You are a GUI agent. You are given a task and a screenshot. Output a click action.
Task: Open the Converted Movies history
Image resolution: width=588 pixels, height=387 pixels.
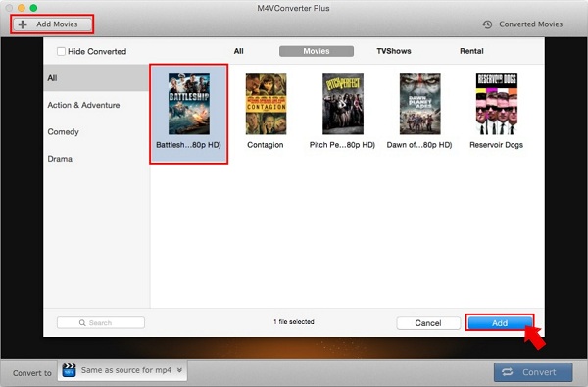522,24
